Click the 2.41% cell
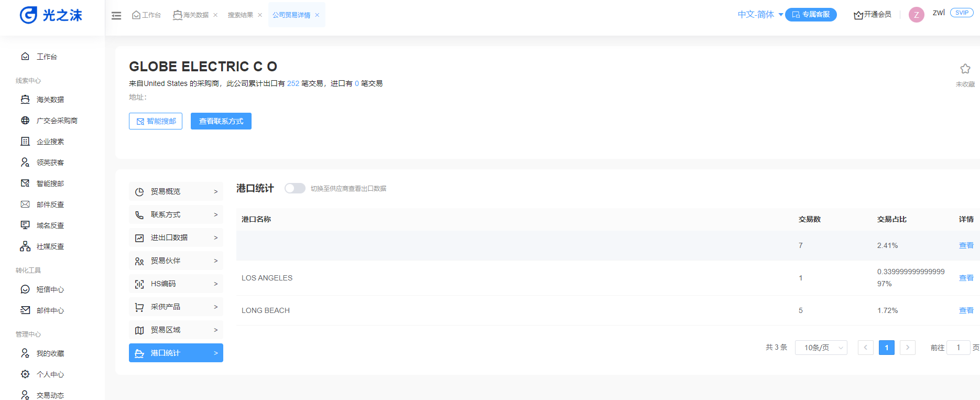This screenshot has width=980, height=400. click(x=888, y=245)
